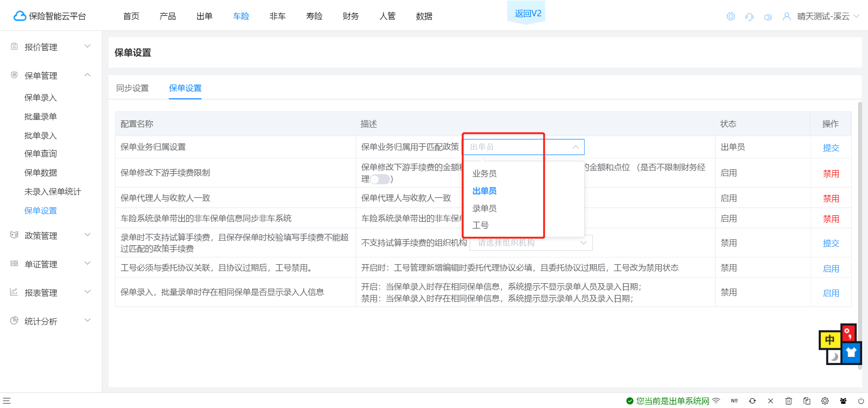Open the 首页 top menu
This screenshot has width=868, height=408.
pyautogui.click(x=131, y=16)
